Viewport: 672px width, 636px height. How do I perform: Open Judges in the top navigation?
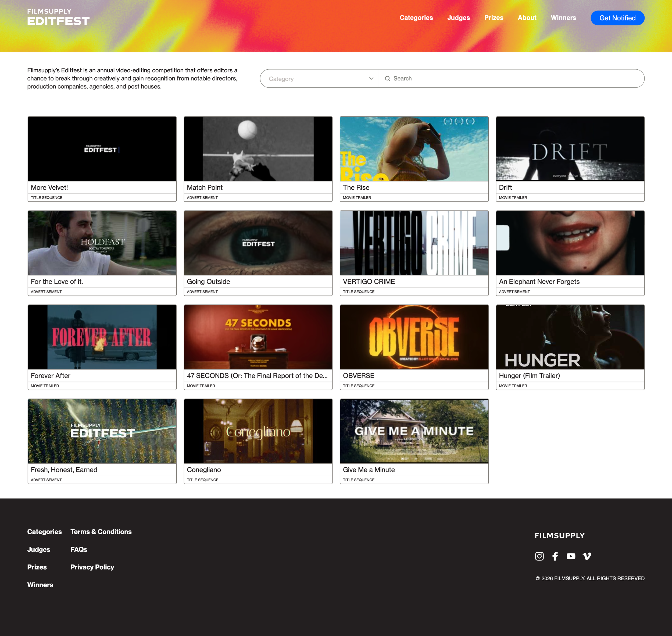(x=459, y=18)
